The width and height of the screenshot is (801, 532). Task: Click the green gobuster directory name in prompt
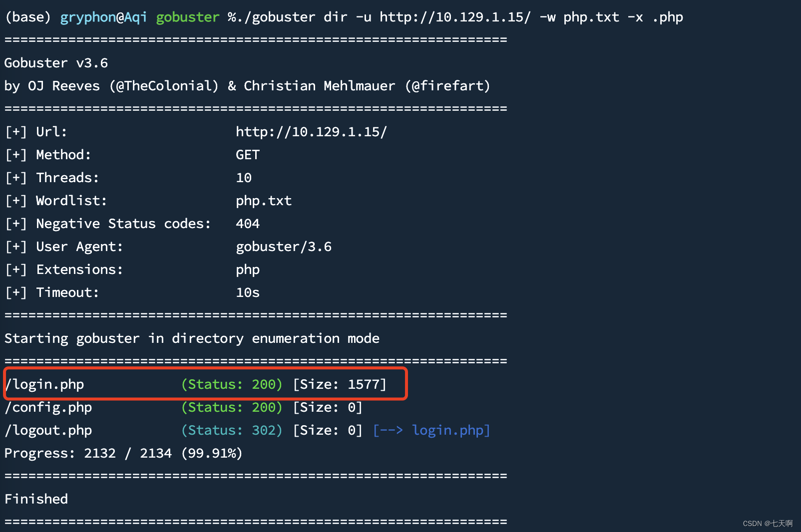point(187,17)
